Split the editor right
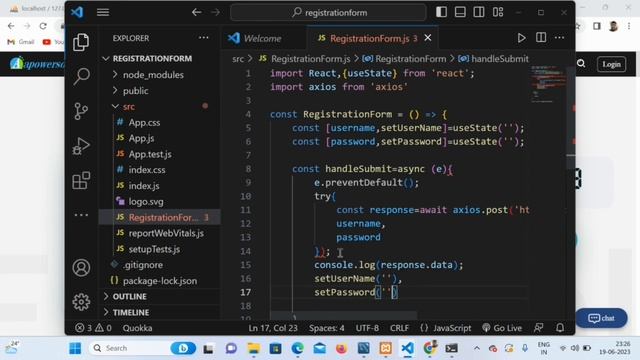 [x=541, y=38]
